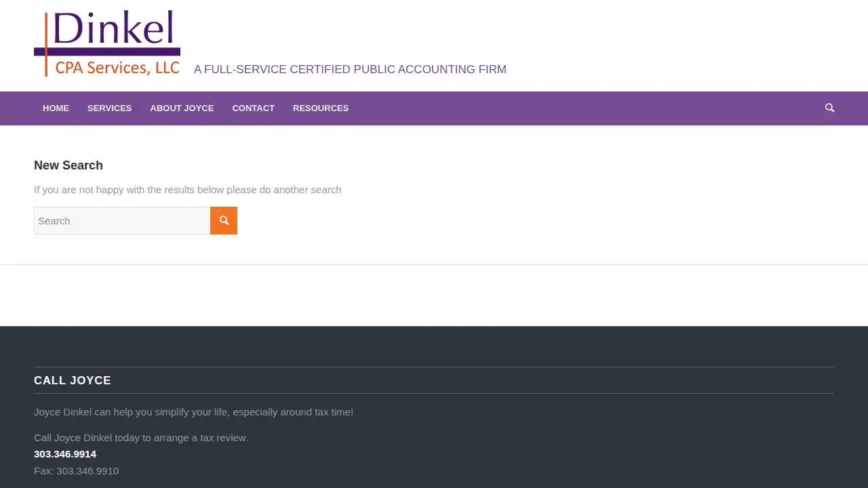Click the orange search submit button
This screenshot has height=488, width=868.
click(x=224, y=221)
